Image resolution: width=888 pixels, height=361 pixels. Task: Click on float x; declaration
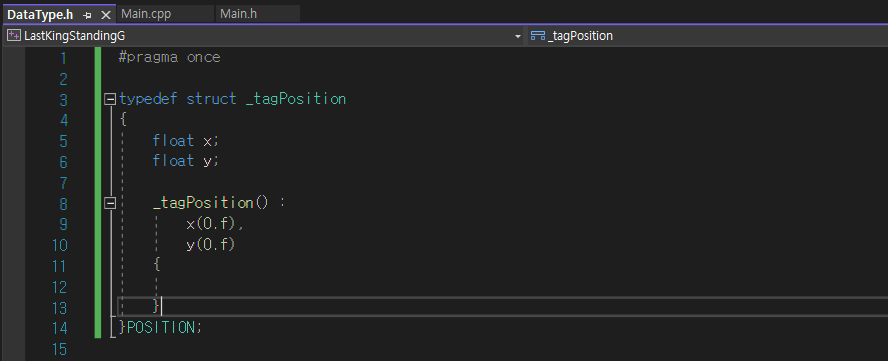pos(186,141)
